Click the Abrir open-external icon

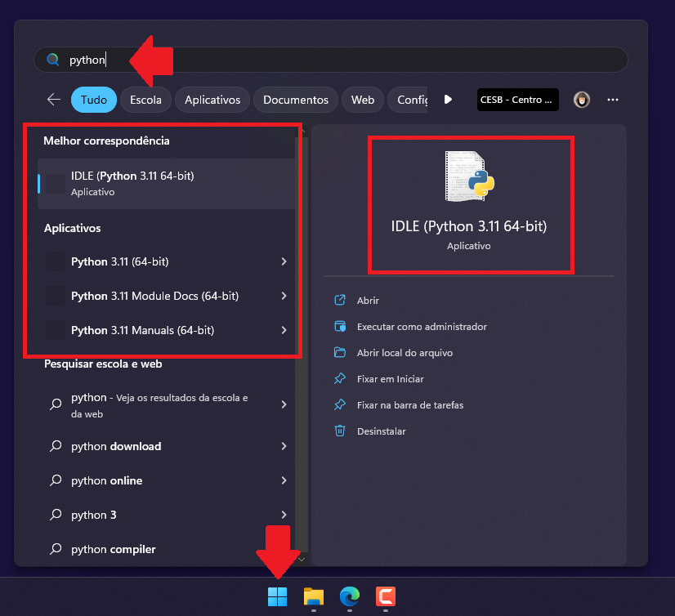[340, 300]
